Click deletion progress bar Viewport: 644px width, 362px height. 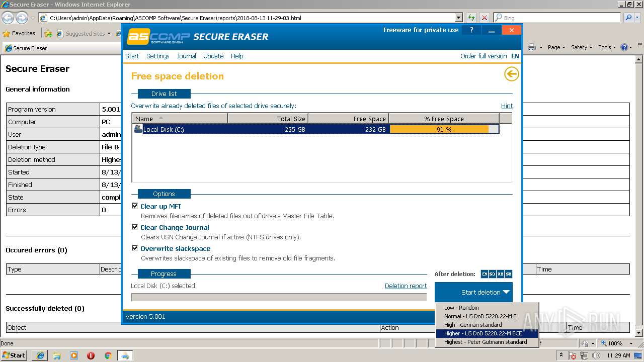click(279, 297)
